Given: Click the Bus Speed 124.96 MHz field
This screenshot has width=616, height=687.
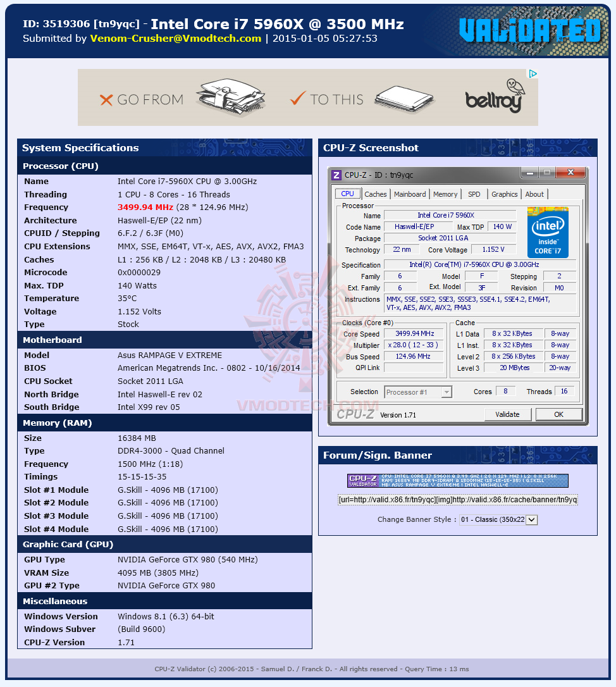Looking at the screenshot, I should (x=414, y=357).
